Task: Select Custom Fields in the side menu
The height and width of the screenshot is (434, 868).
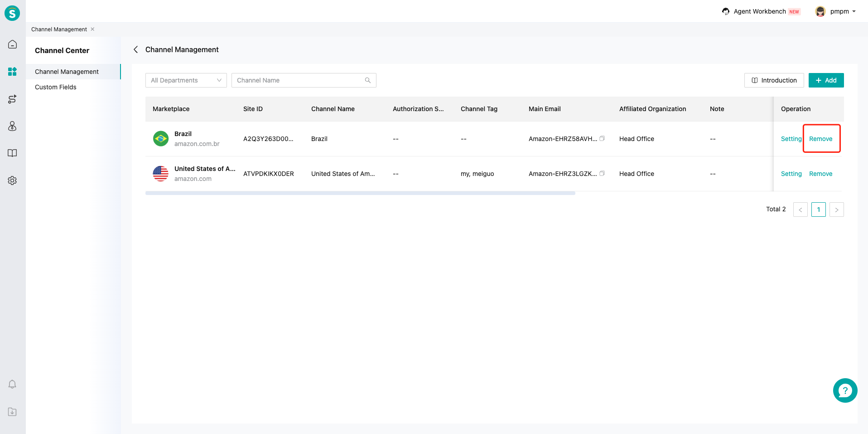Action: (x=56, y=87)
